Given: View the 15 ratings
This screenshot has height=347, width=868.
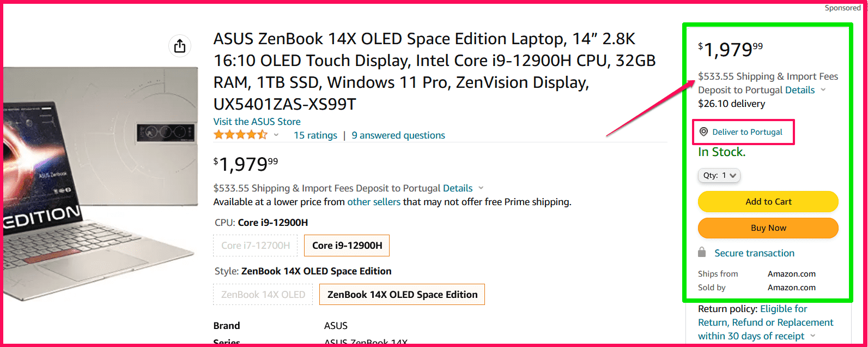Looking at the screenshot, I should 315,135.
